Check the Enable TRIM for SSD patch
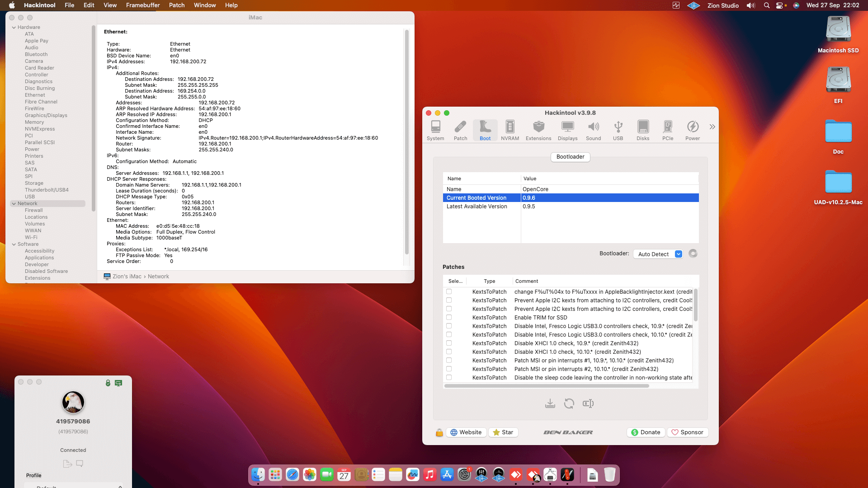The height and width of the screenshot is (488, 868). [x=449, y=317]
